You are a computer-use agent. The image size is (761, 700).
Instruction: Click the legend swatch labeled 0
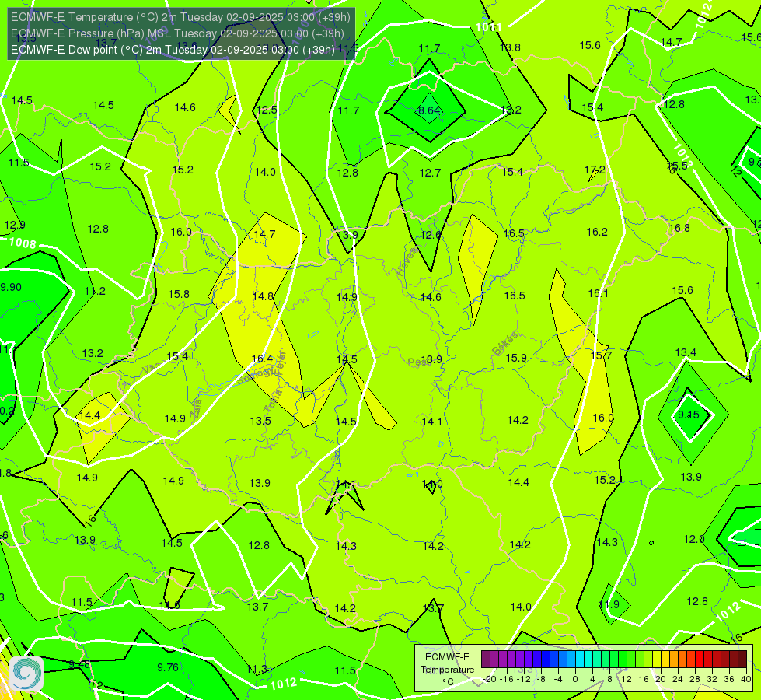coord(571,660)
